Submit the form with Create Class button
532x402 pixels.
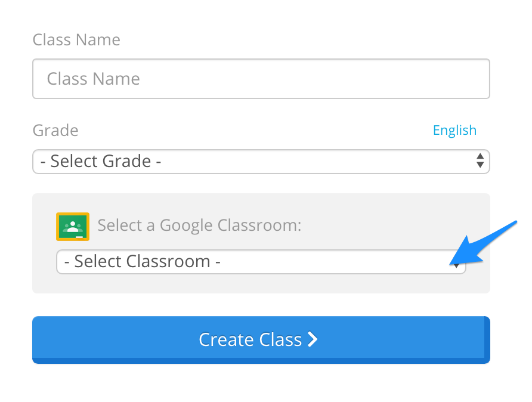coord(261,339)
